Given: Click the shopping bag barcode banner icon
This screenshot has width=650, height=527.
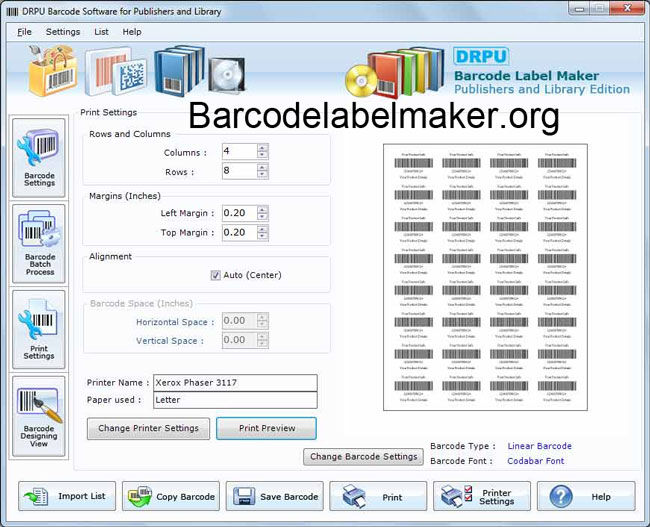Looking at the screenshot, I should pos(53,70).
